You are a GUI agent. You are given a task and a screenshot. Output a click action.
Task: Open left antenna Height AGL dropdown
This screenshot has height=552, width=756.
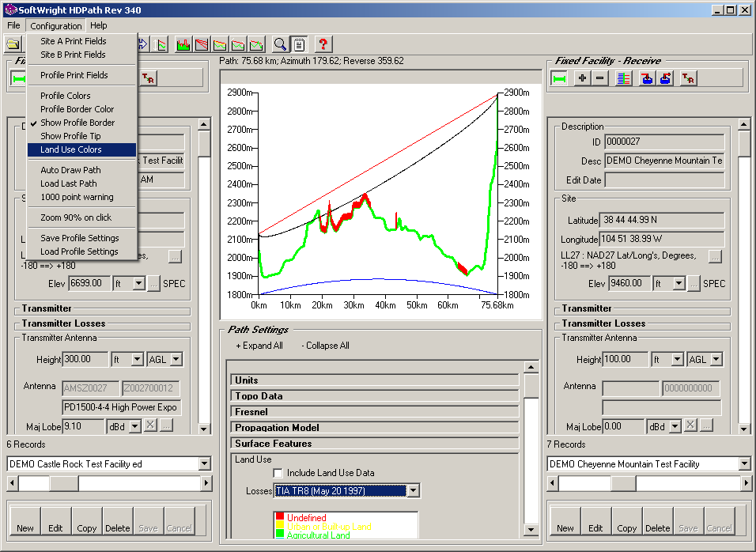(x=176, y=359)
